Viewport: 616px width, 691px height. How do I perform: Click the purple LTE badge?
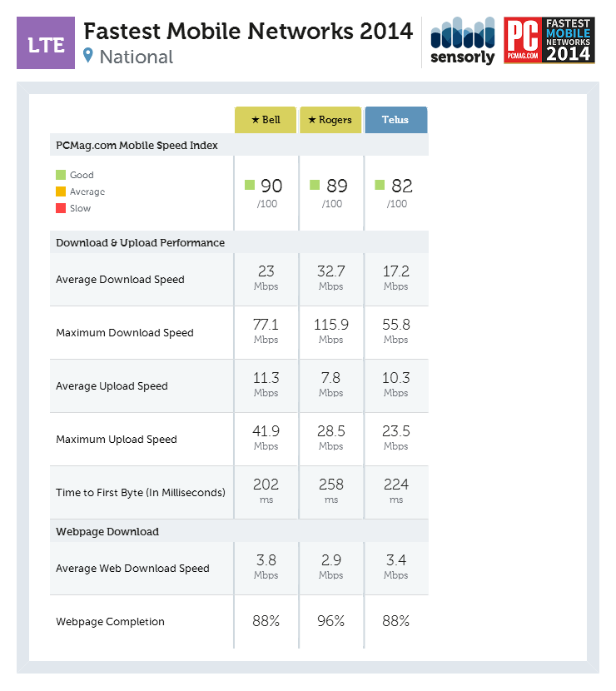click(x=46, y=42)
